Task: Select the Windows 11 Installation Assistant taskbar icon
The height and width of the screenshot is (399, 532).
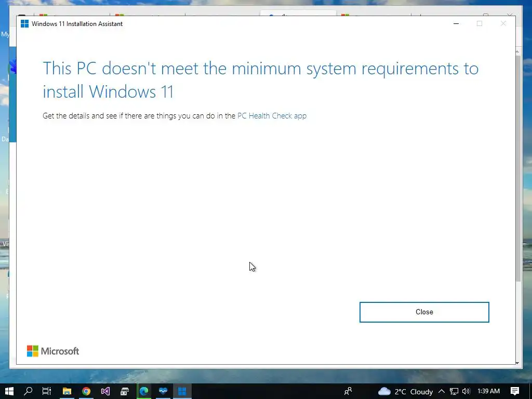Action: tap(182, 391)
